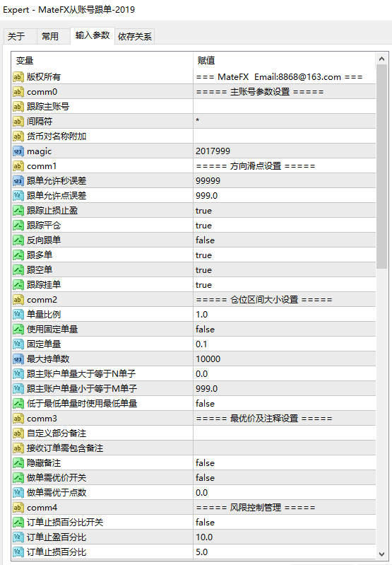Click the string icon beside 版权所有
Viewport: 392px width, 565px height.
click(x=18, y=77)
